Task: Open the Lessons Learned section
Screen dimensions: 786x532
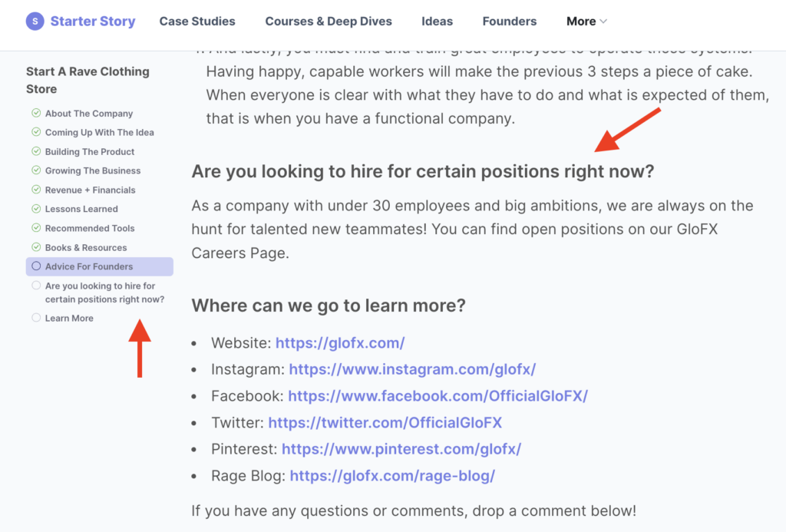Action: click(81, 209)
